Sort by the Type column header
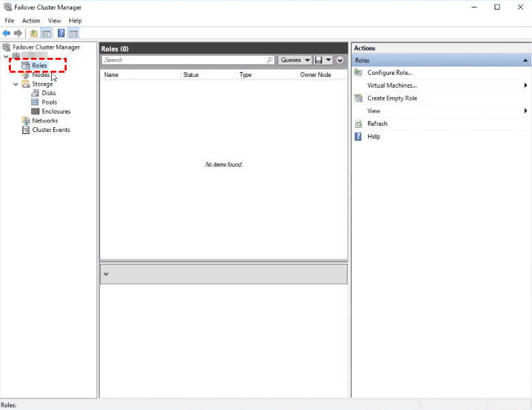 (x=267, y=75)
